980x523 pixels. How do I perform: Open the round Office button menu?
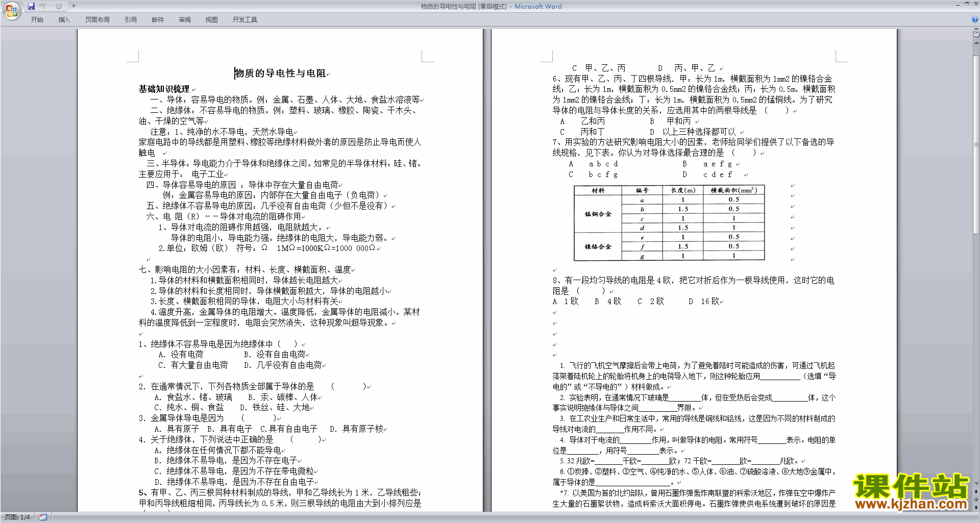pos(11,11)
